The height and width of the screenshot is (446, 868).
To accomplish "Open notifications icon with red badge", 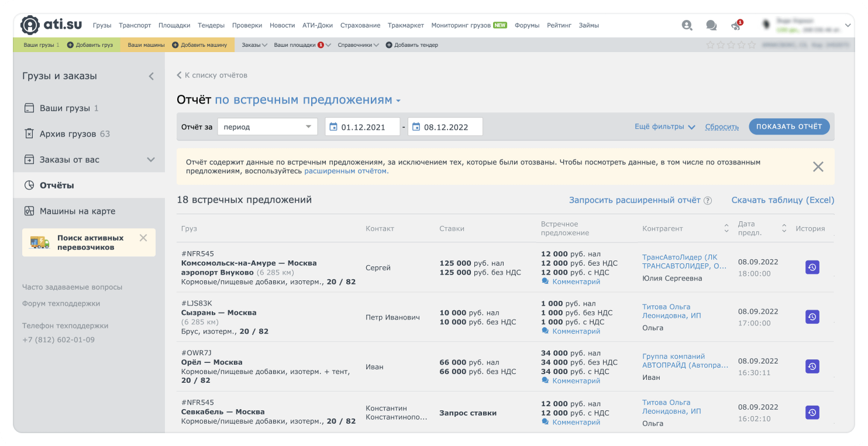I will pyautogui.click(x=736, y=25).
